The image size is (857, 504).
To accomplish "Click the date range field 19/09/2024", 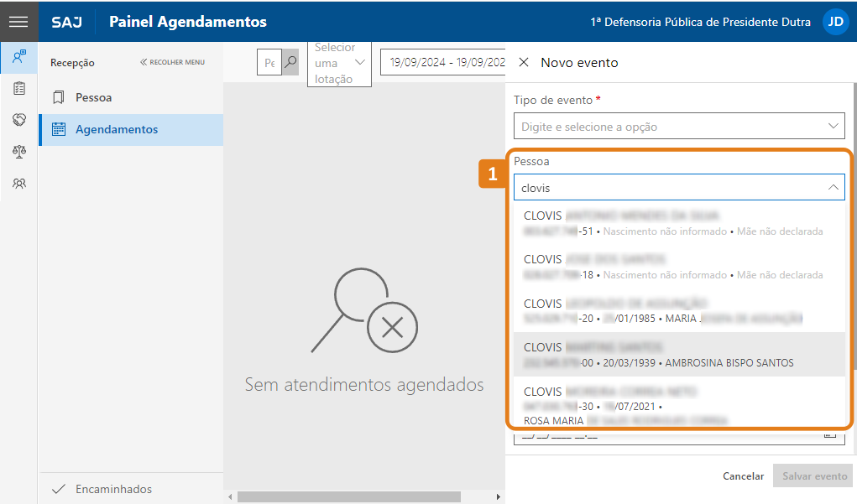I will coord(444,62).
